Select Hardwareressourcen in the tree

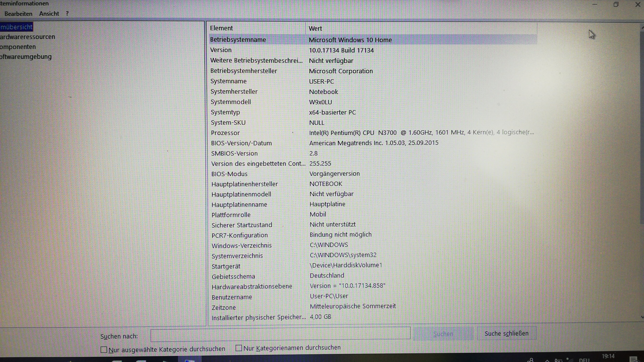(28, 37)
